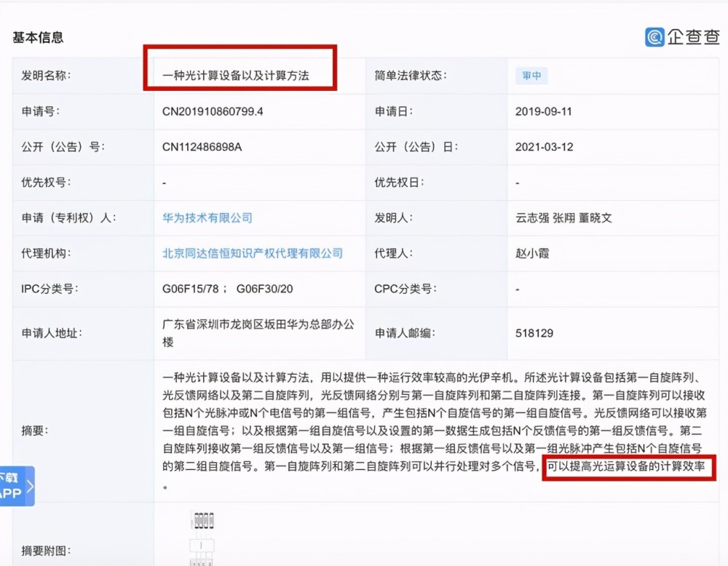Click inventor name 董晓文
Viewport: 728px width, 566px height.
[596, 218]
